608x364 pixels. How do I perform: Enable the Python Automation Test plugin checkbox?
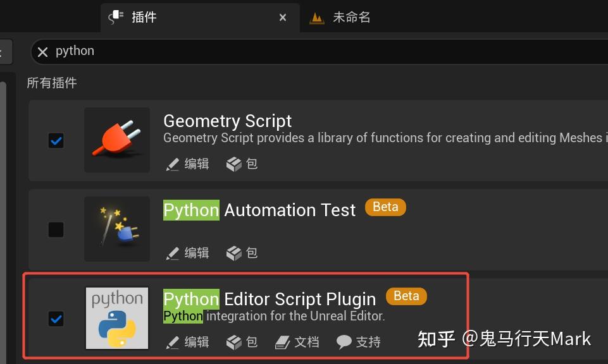[56, 229]
